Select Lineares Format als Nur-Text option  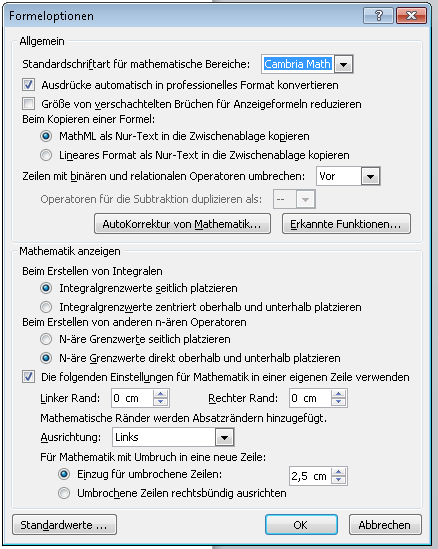tap(46, 155)
